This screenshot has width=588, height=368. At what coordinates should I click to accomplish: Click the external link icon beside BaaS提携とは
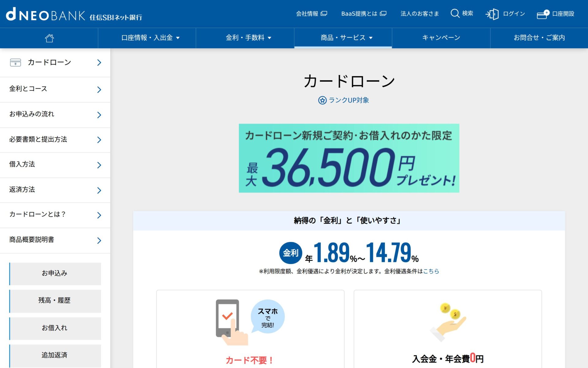click(384, 13)
